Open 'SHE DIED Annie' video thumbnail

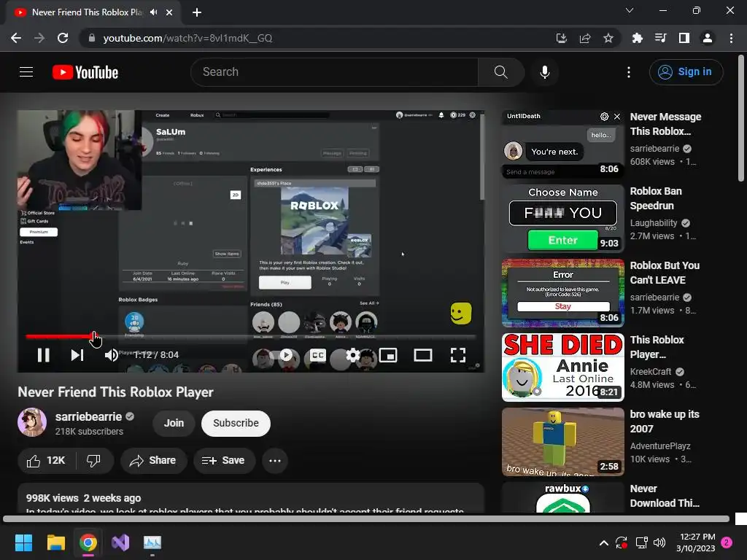[x=562, y=367]
